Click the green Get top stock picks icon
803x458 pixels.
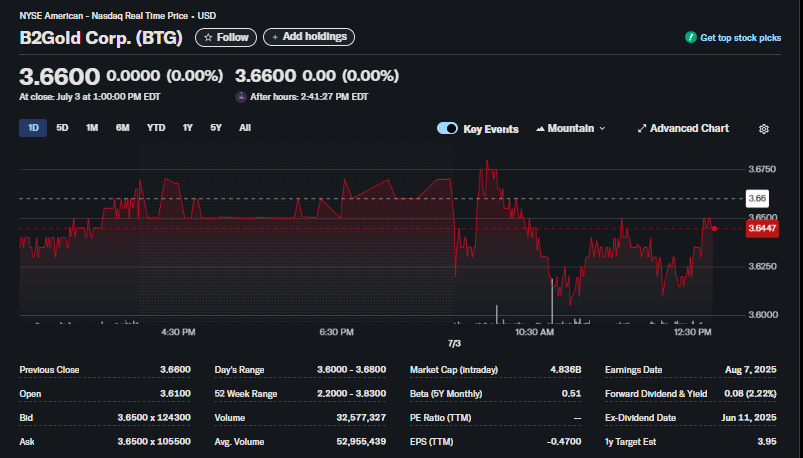click(690, 37)
